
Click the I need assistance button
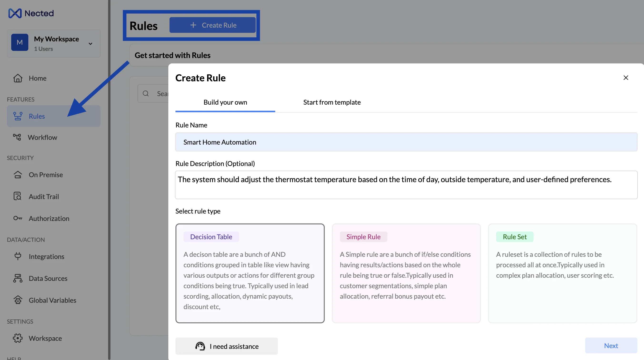(226, 346)
